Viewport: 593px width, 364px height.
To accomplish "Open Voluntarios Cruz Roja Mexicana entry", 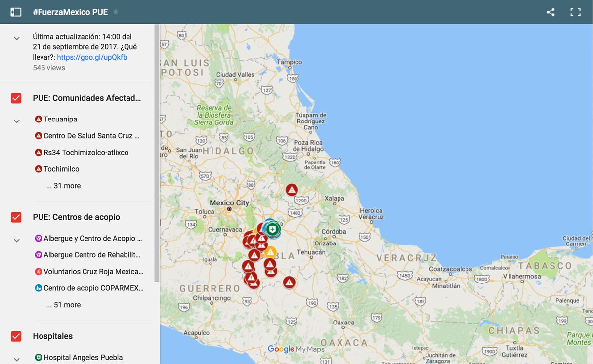I will [x=93, y=272].
